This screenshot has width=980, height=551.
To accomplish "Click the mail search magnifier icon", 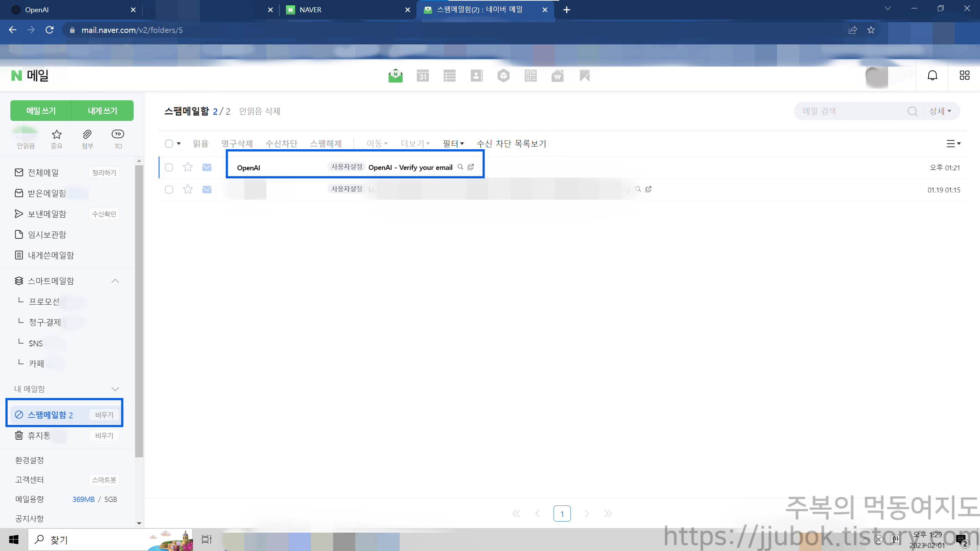I will point(912,111).
